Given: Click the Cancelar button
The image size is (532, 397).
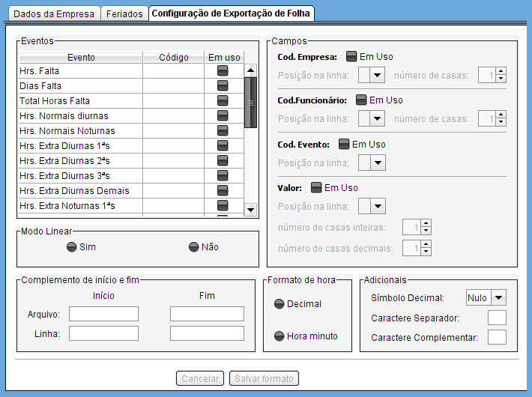Looking at the screenshot, I should point(200,379).
